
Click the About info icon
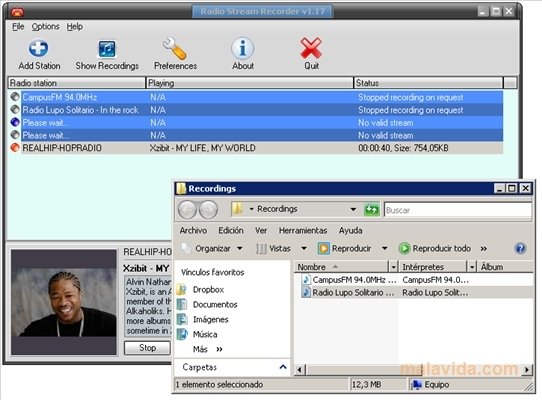click(x=243, y=48)
